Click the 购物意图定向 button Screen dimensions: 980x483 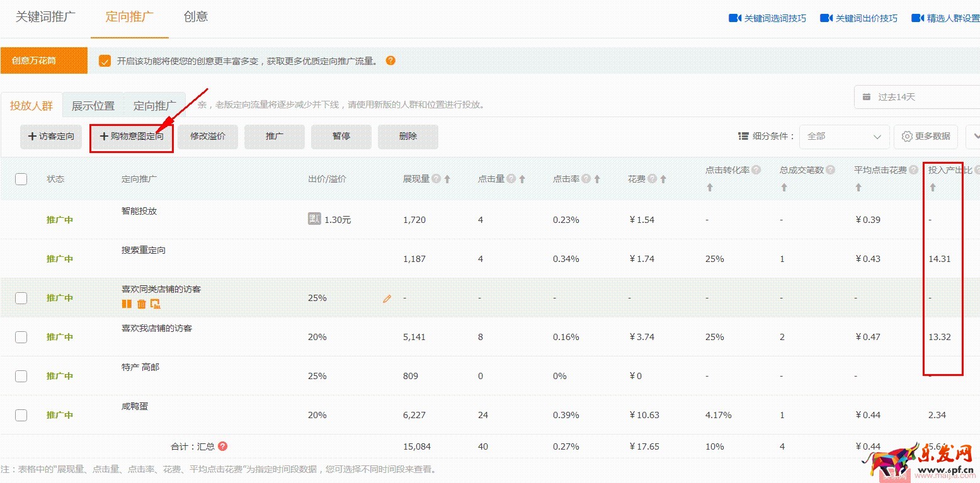131,136
